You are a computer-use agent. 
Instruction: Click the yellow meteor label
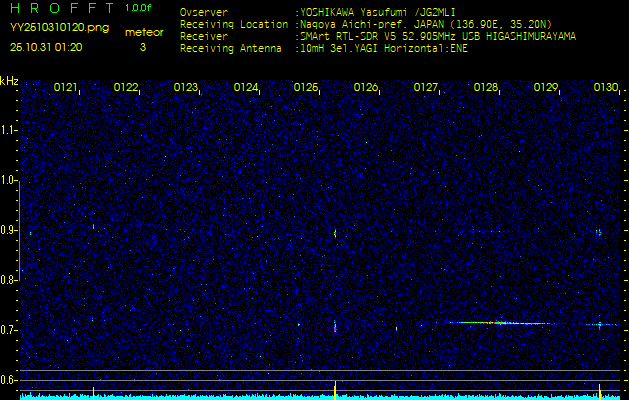[x=144, y=32]
